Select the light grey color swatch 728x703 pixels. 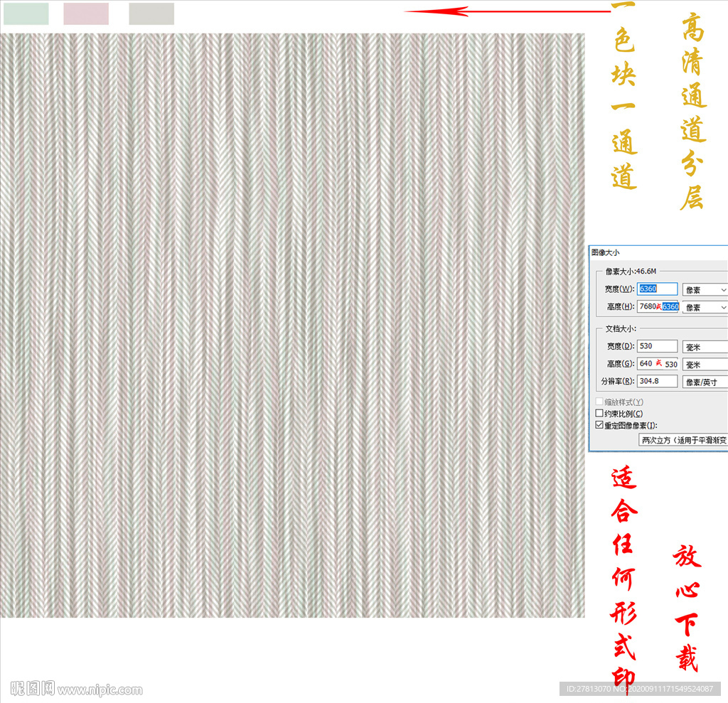tap(151, 14)
